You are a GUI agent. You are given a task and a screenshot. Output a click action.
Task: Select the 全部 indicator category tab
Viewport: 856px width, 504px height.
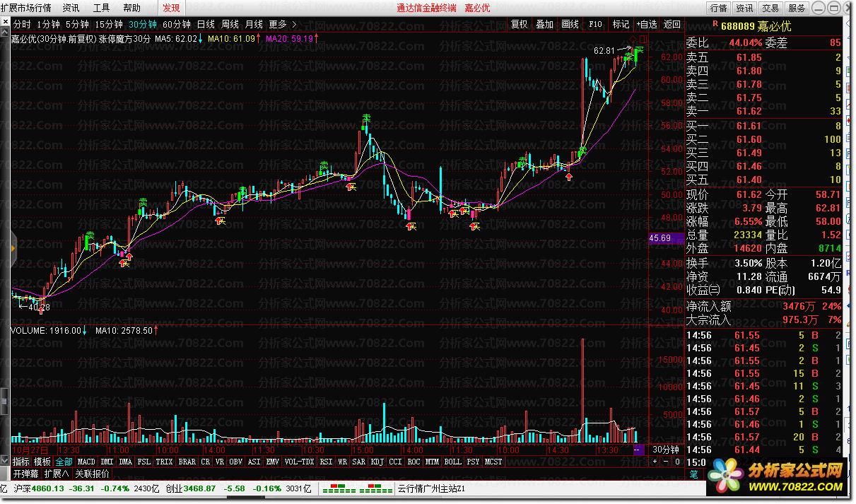64,462
